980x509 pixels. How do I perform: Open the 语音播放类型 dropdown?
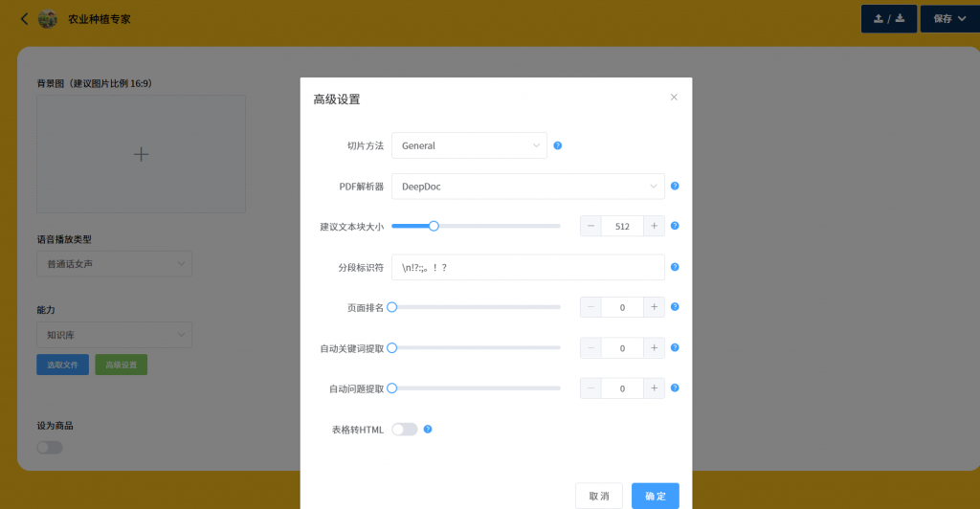pyautogui.click(x=114, y=264)
